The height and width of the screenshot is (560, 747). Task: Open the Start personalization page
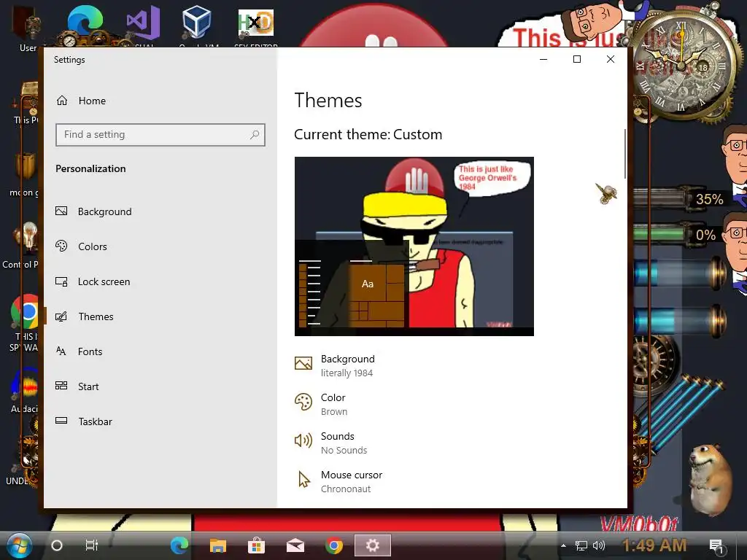pos(88,386)
